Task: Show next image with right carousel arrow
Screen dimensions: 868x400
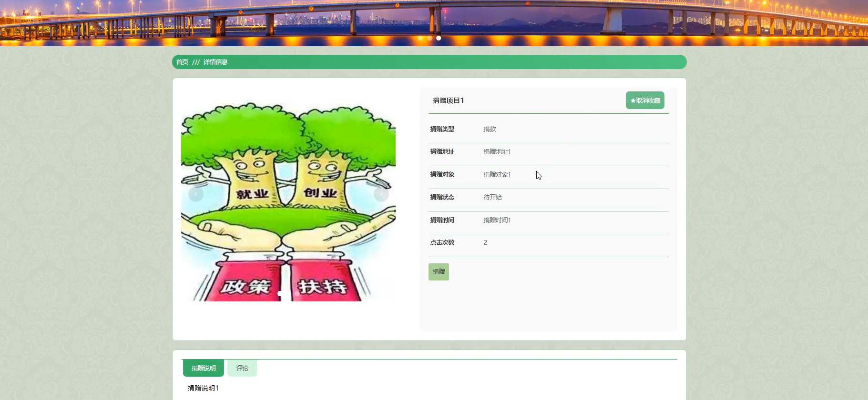Action: (x=381, y=194)
